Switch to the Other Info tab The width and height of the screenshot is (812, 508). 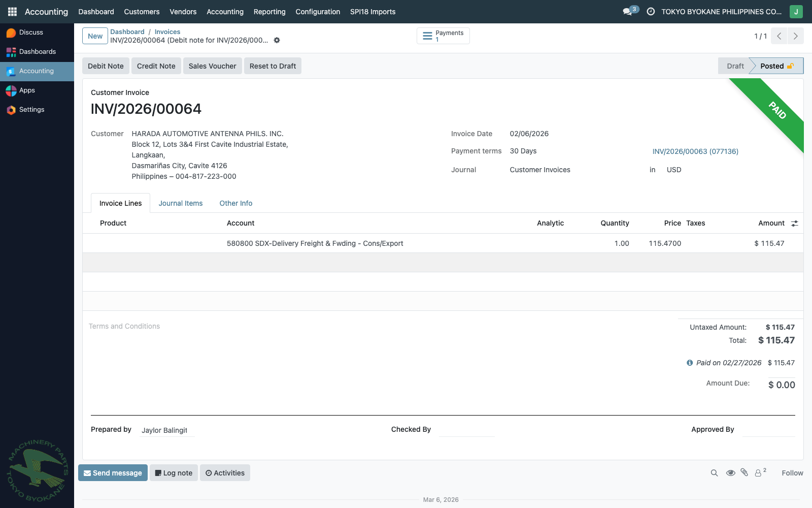pyautogui.click(x=236, y=203)
